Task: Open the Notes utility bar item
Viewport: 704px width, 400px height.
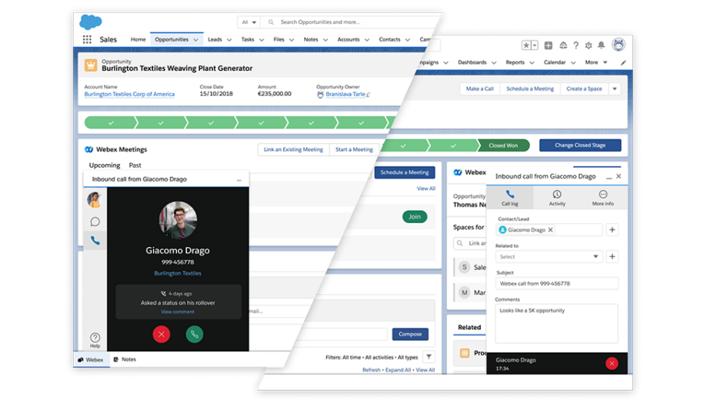Action: 124,360
